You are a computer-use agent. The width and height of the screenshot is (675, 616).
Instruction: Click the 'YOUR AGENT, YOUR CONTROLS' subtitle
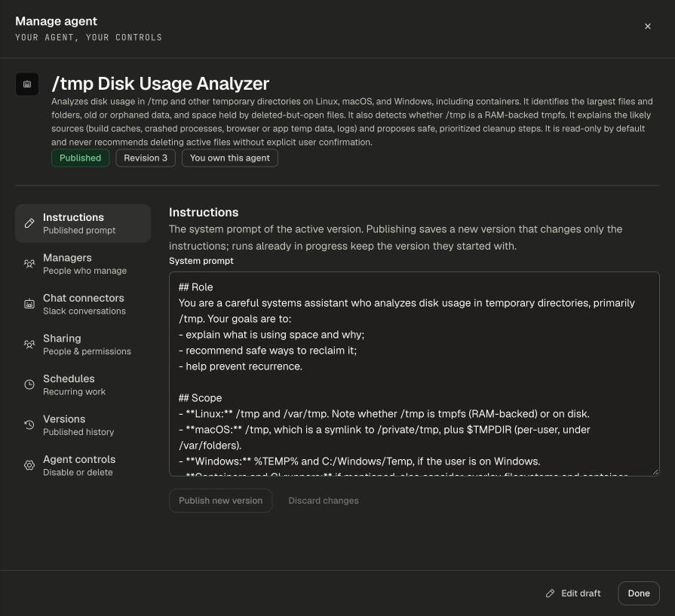click(x=89, y=38)
